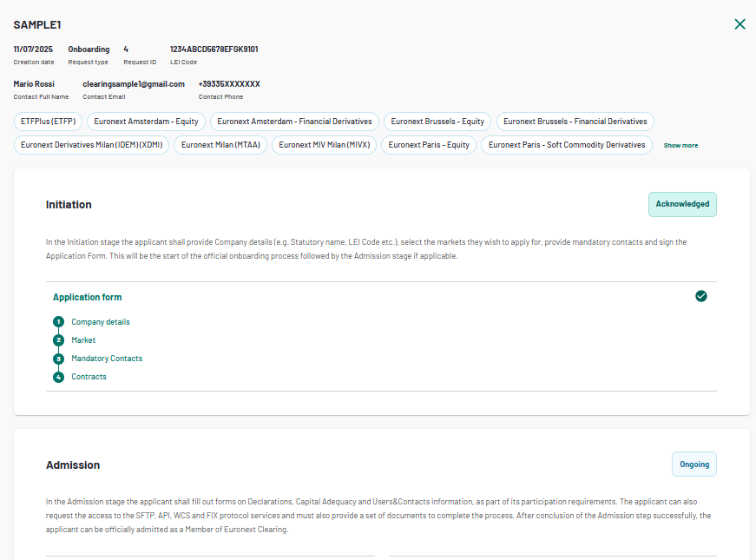Image resolution: width=756 pixels, height=560 pixels.
Task: Open the Contracts step
Action: 89,377
